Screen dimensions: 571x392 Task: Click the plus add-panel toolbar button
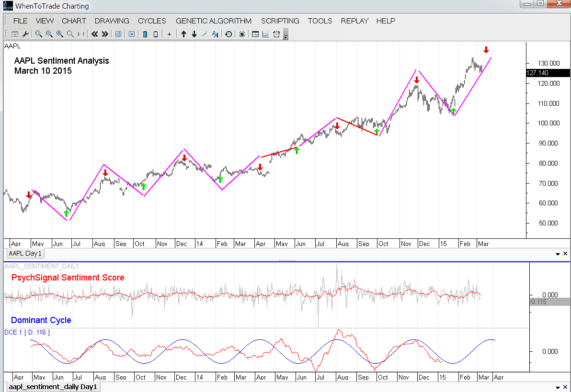click(x=169, y=34)
